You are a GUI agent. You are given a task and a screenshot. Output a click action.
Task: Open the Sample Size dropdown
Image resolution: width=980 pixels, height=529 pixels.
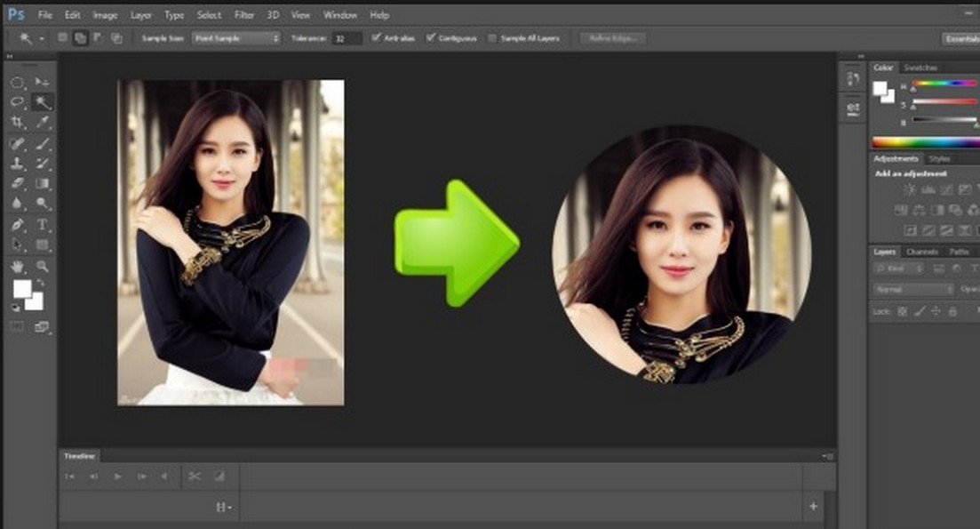tap(236, 37)
